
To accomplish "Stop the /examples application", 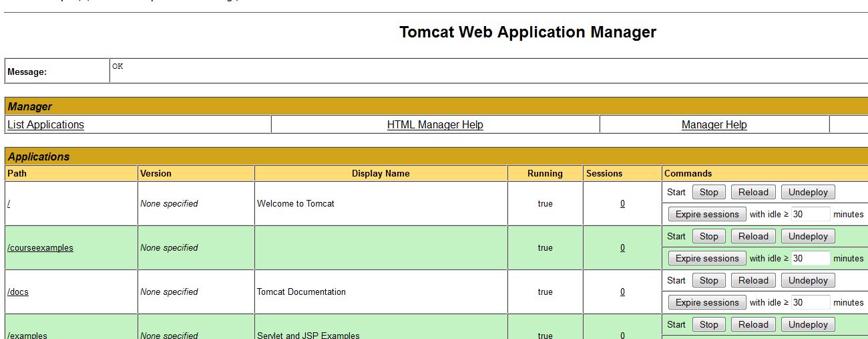I will (709, 324).
